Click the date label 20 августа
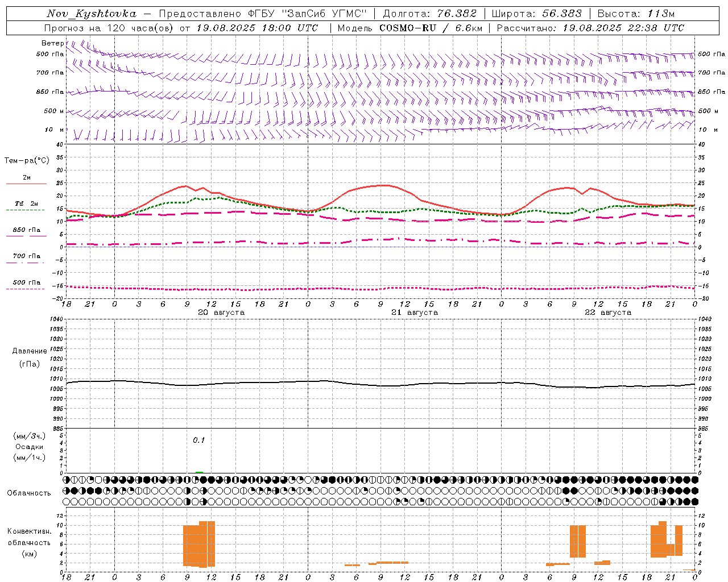728x582 pixels. pyautogui.click(x=221, y=313)
